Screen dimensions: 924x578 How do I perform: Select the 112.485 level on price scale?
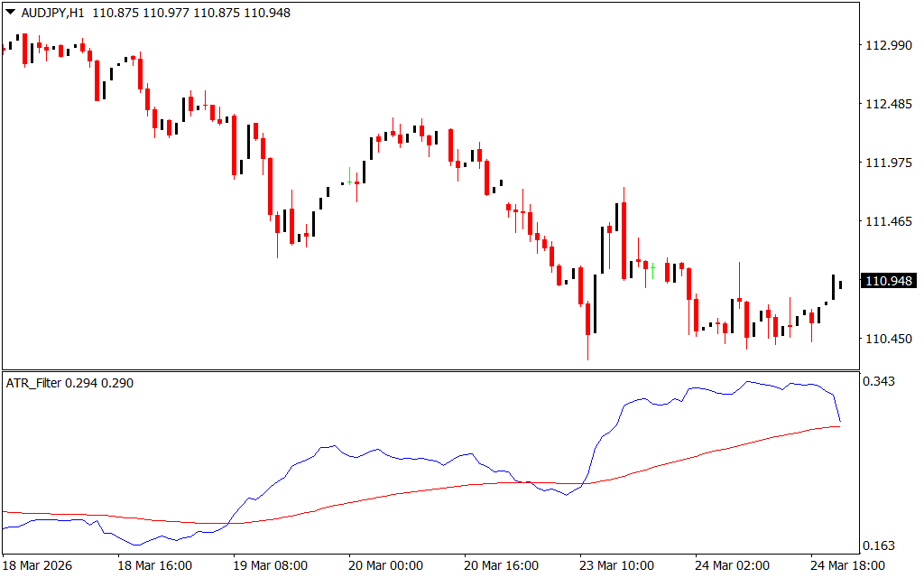888,105
